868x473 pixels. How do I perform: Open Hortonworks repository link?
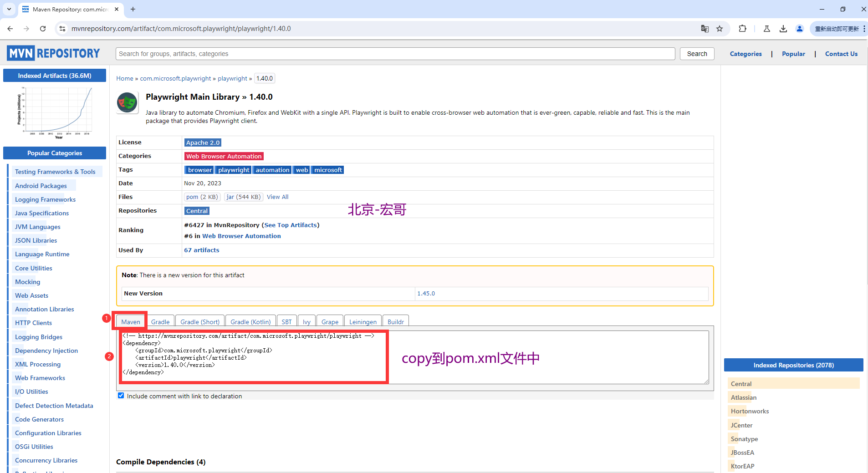pos(750,411)
